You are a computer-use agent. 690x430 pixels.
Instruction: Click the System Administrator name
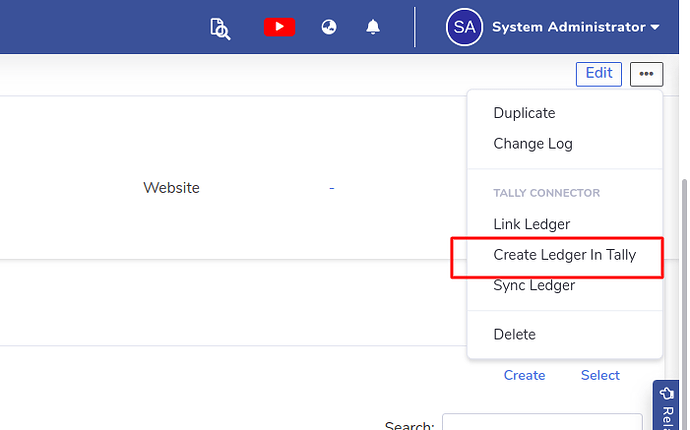[x=569, y=27]
